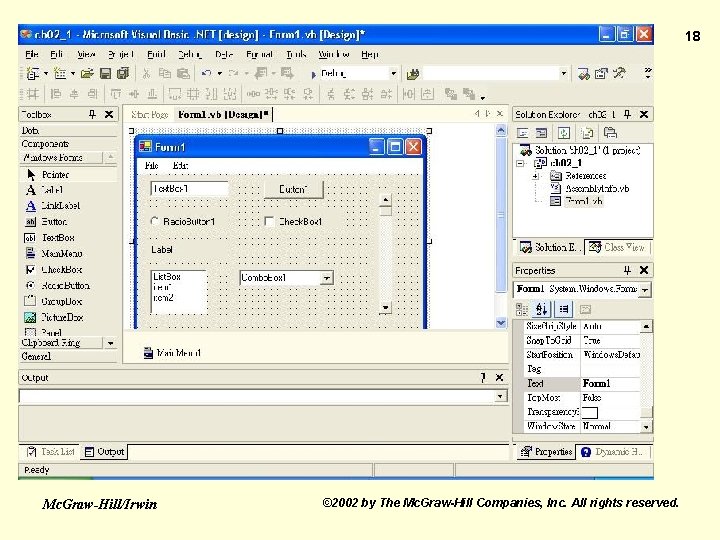Image resolution: width=720 pixels, height=540 pixels.
Task: Open the Components section of Toolbox
Action: (68, 144)
